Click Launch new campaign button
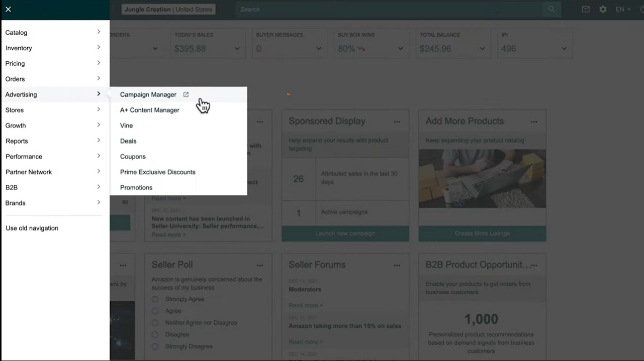Screen dimensions: 644x361 [x=345, y=233]
